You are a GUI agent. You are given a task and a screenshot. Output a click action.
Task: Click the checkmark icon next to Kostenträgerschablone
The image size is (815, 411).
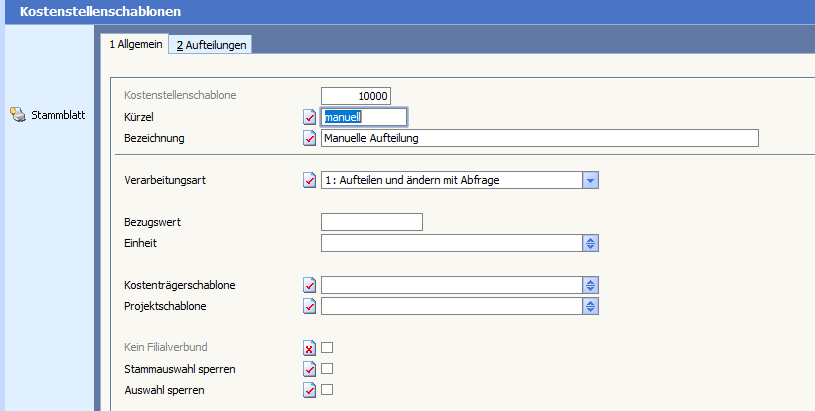[309, 286]
